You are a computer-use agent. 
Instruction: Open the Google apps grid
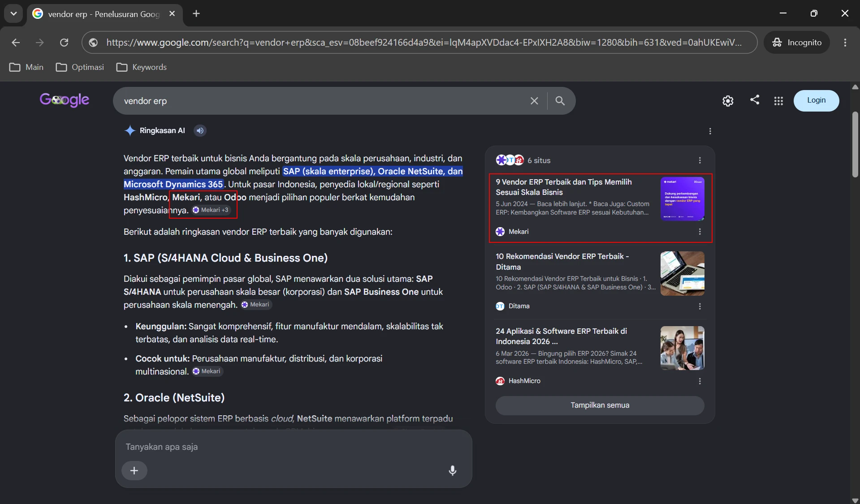point(778,101)
